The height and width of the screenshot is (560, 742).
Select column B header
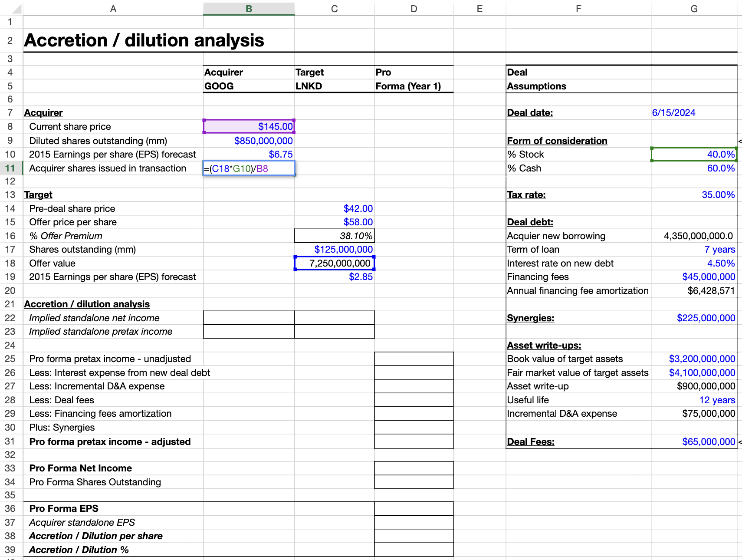249,8
